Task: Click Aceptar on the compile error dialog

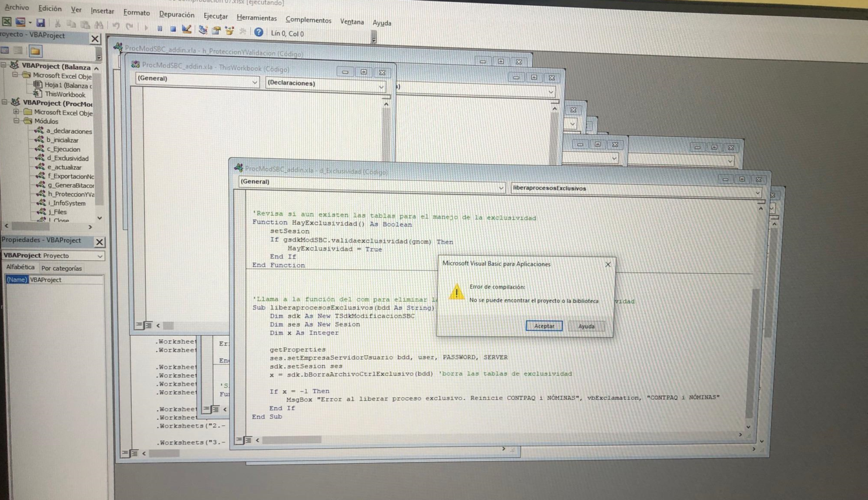Action: click(543, 326)
